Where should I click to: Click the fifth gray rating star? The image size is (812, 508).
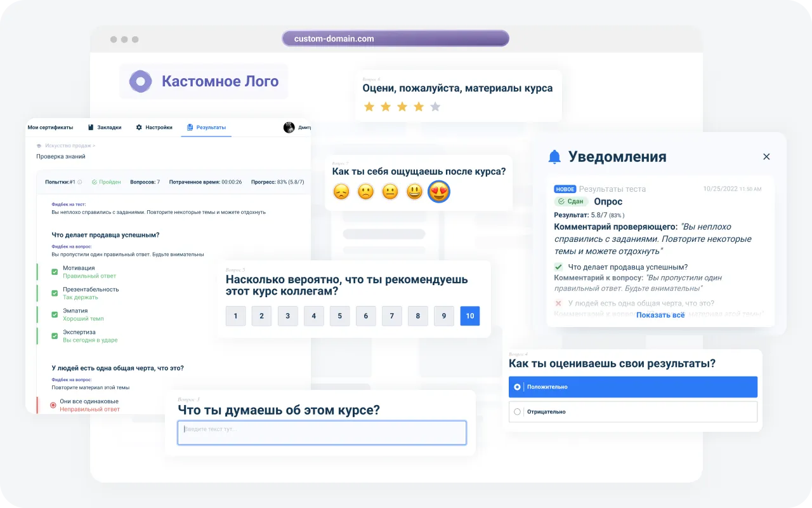(x=435, y=107)
